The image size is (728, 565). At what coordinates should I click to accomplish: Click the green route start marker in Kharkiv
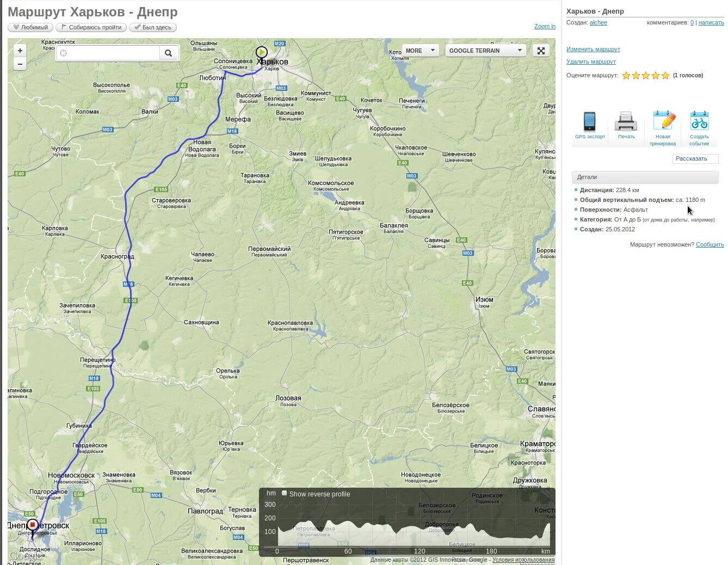pyautogui.click(x=262, y=53)
